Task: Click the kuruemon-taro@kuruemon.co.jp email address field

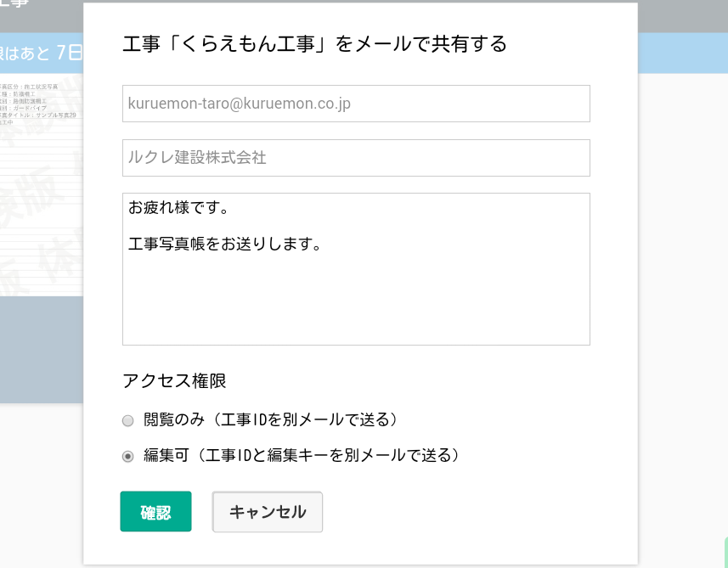Action: point(356,104)
